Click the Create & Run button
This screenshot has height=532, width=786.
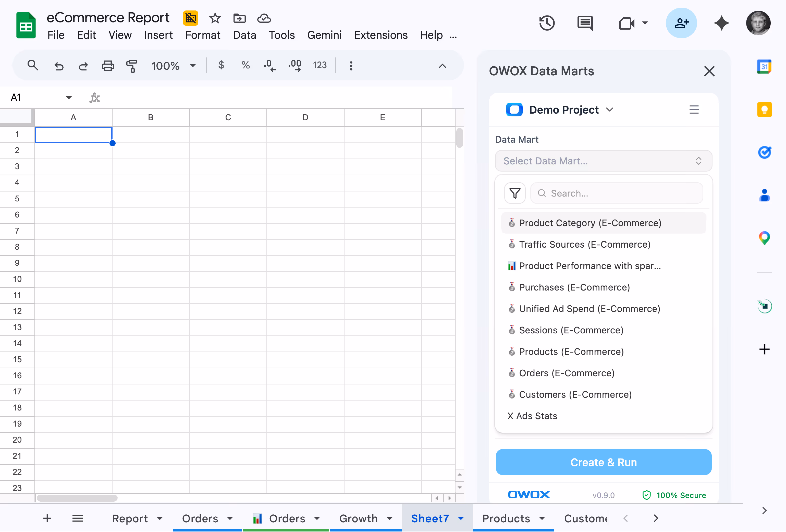(603, 462)
